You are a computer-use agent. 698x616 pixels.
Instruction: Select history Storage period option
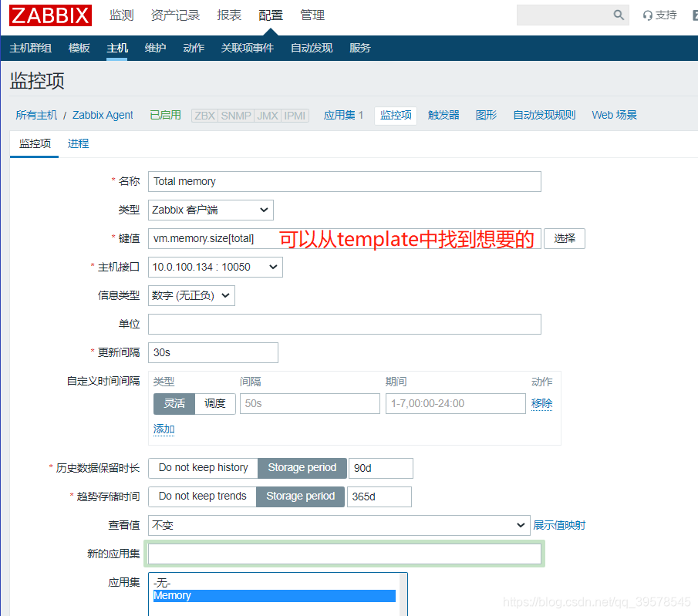[302, 468]
